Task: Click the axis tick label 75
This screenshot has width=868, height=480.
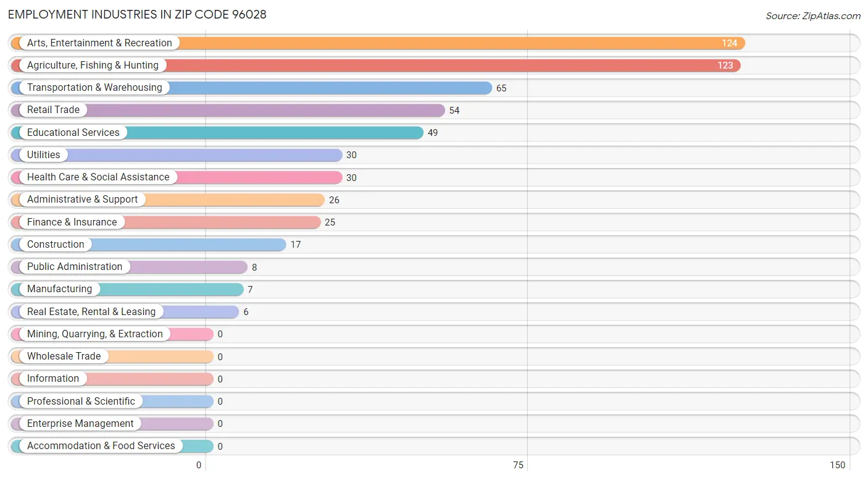Action: point(519,465)
